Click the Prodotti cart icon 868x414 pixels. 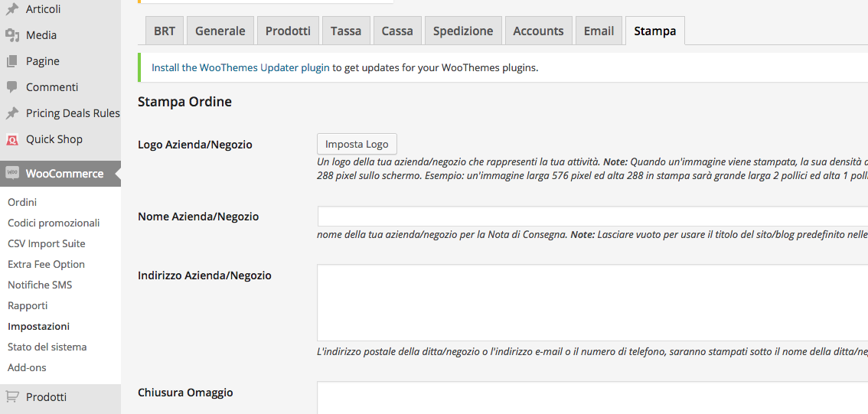(12, 397)
